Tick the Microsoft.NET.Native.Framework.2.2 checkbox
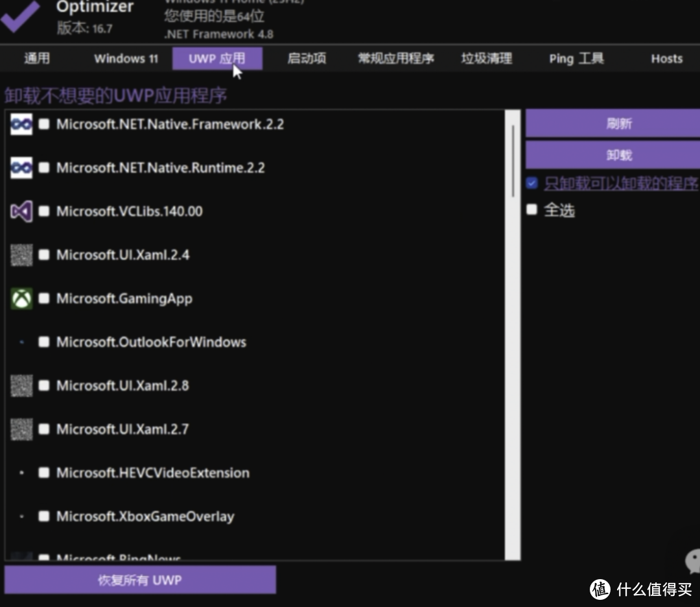700x607 pixels. [44, 124]
